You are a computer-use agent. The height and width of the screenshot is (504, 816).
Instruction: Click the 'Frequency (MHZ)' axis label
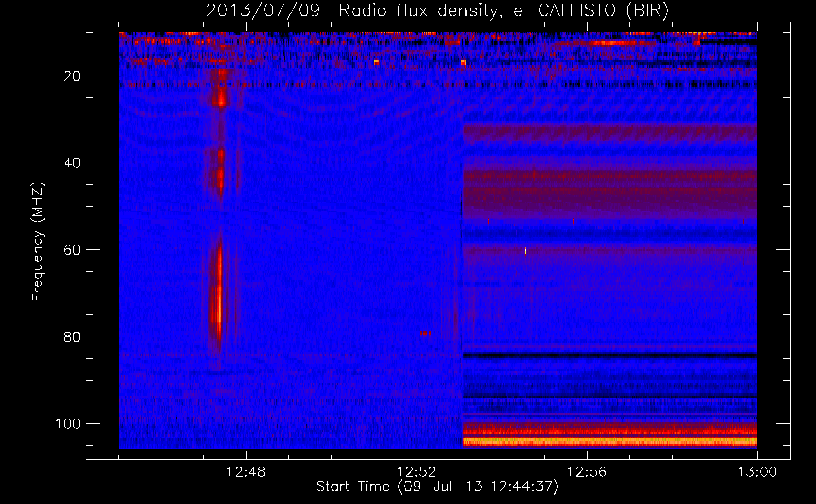click(38, 242)
